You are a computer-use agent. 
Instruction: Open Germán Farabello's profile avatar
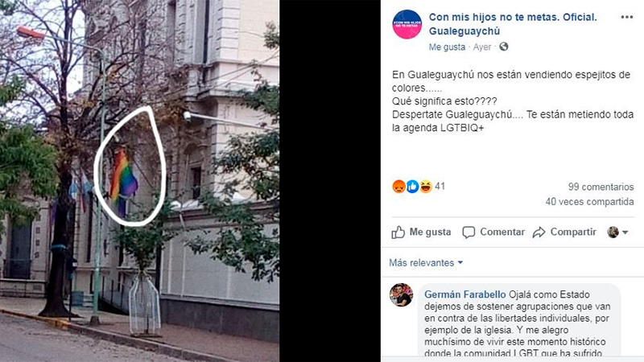(401, 295)
